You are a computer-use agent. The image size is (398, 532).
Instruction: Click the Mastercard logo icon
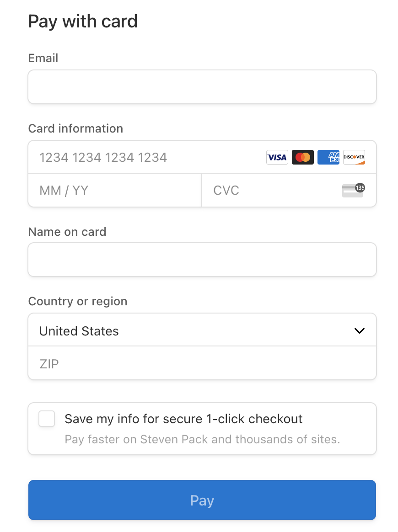(x=303, y=157)
